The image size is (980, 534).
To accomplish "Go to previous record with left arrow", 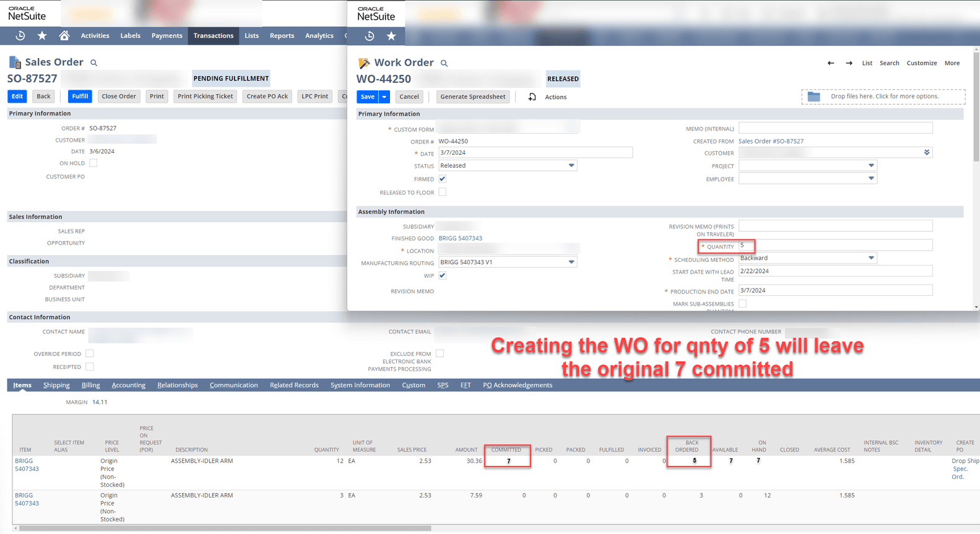I will tap(831, 63).
